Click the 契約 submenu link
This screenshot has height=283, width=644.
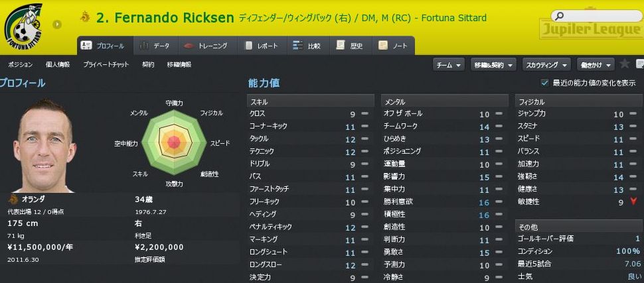(148, 64)
